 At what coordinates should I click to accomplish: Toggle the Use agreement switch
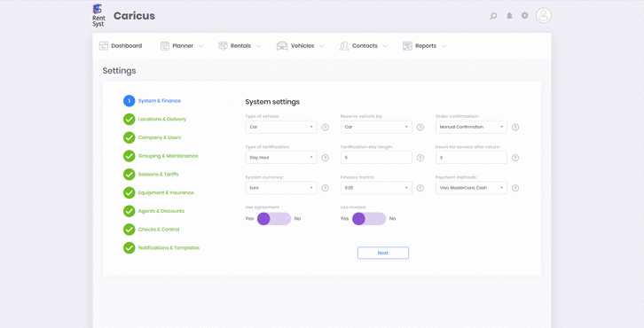[x=274, y=219]
